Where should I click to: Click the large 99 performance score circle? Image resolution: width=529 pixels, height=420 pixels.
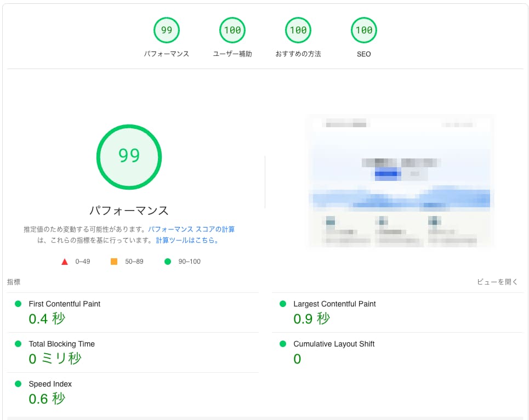(x=129, y=157)
